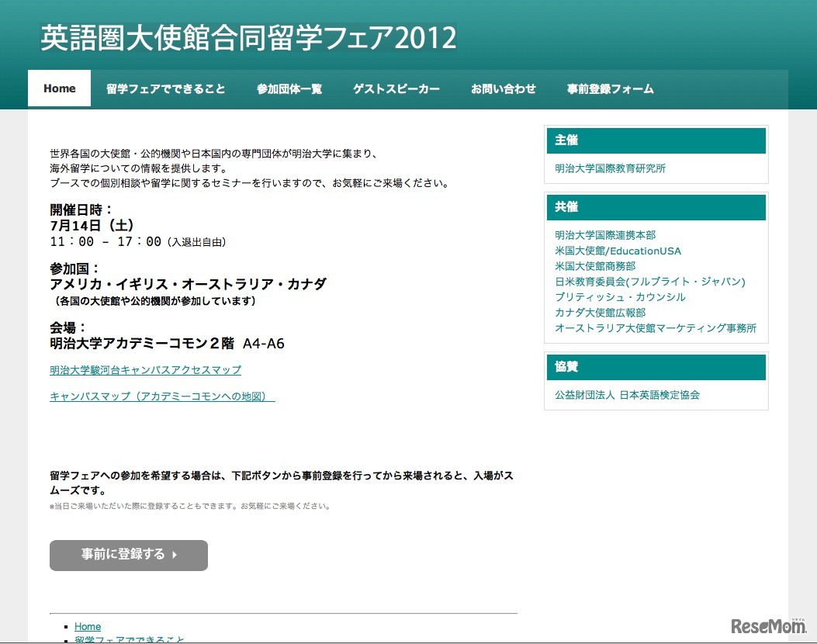Open the ブリティッシュ・カウンシル link
The width and height of the screenshot is (817, 644).
coord(618,296)
